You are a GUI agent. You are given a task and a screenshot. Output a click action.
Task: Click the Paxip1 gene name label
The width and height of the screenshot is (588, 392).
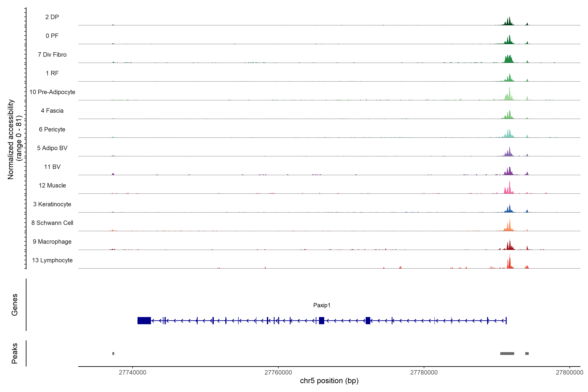pos(321,305)
